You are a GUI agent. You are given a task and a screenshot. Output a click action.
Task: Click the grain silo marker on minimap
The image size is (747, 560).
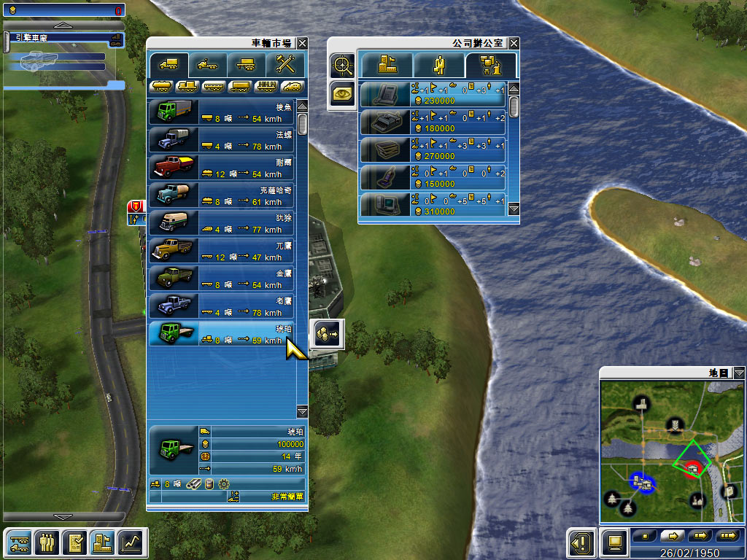pyautogui.click(x=675, y=424)
